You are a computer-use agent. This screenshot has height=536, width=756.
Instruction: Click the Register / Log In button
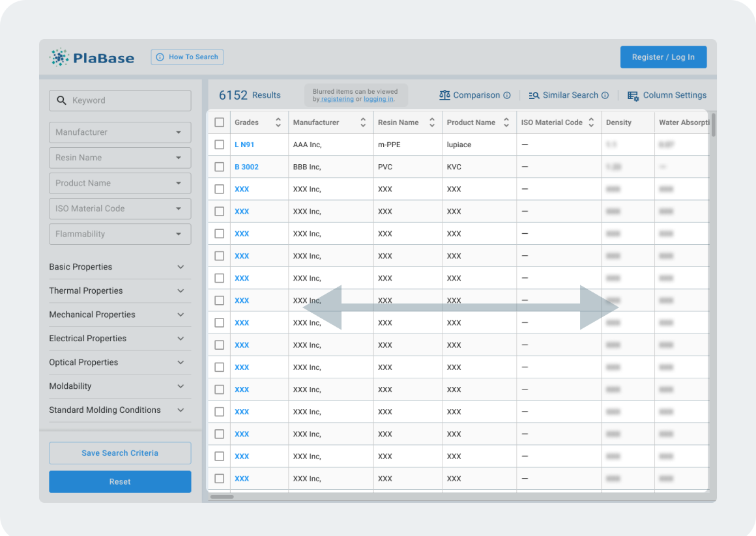coord(663,57)
